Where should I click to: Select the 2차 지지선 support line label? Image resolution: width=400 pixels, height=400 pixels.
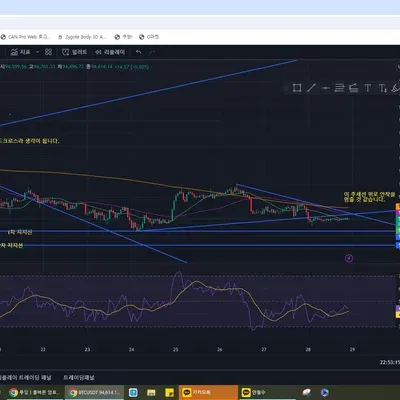click(x=12, y=245)
